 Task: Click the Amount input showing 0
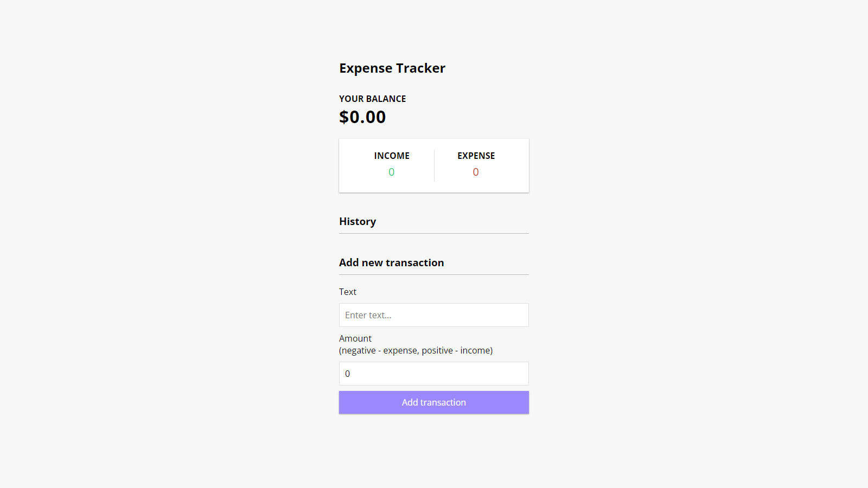[433, 374]
